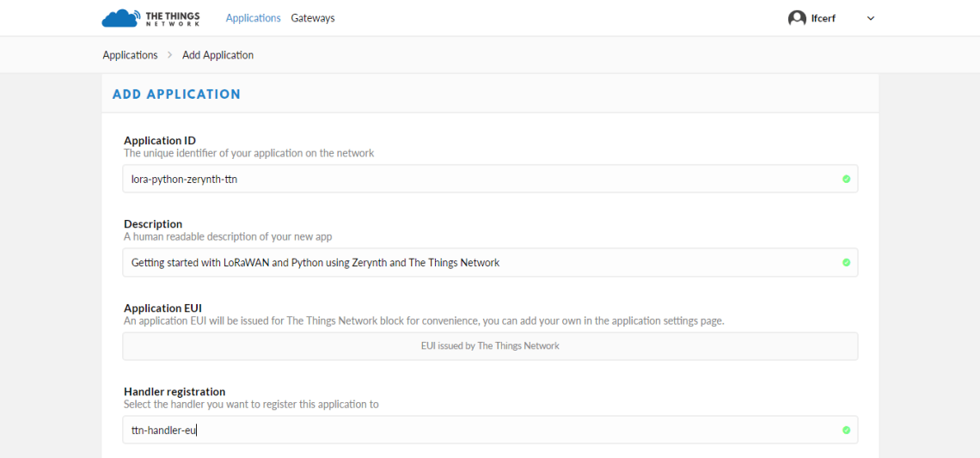Click the lfcerf user avatar icon
This screenshot has height=458, width=980.
click(796, 18)
